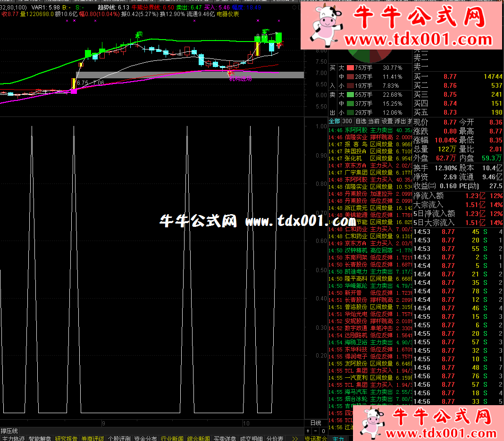
Task: Select the 300 filter in the alert list
Action: (347, 121)
